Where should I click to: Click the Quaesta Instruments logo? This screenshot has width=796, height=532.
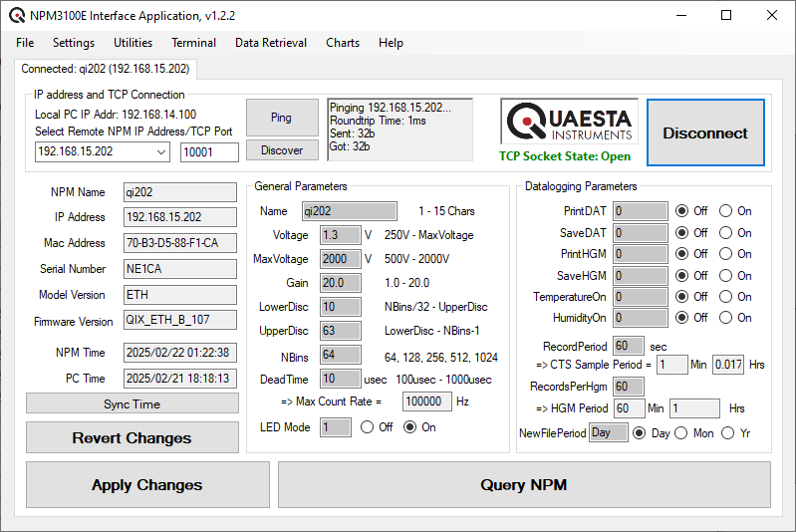[567, 123]
